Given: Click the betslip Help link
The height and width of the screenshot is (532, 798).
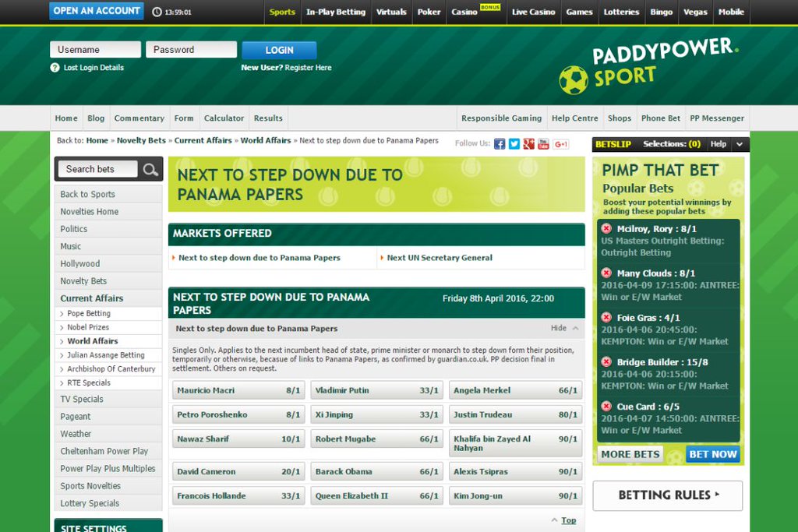Looking at the screenshot, I should 718,144.
